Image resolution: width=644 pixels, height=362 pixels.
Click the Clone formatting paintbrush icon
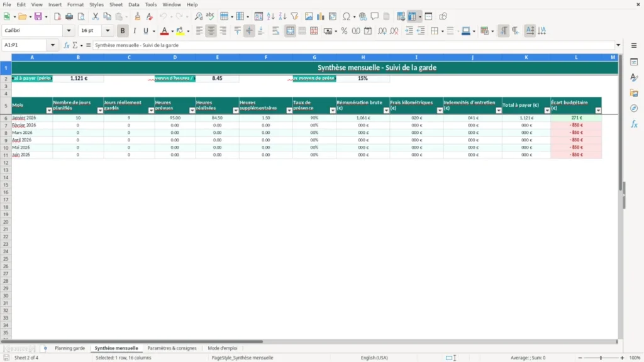pos(138,16)
